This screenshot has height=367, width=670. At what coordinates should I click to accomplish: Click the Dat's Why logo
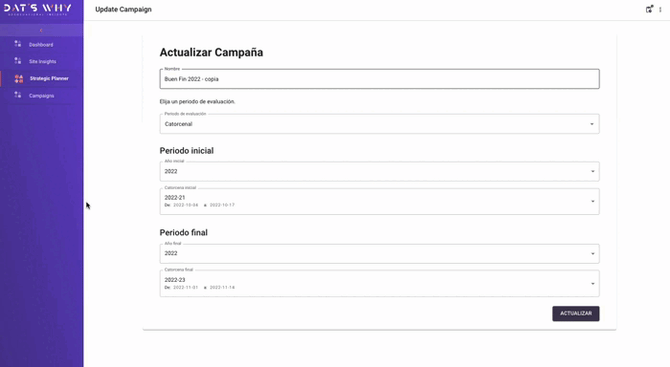pos(38,9)
